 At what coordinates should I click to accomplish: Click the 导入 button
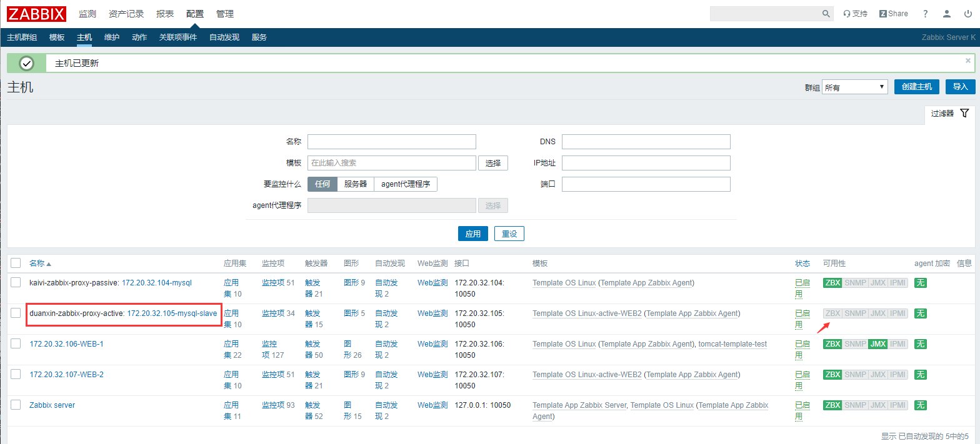point(961,87)
